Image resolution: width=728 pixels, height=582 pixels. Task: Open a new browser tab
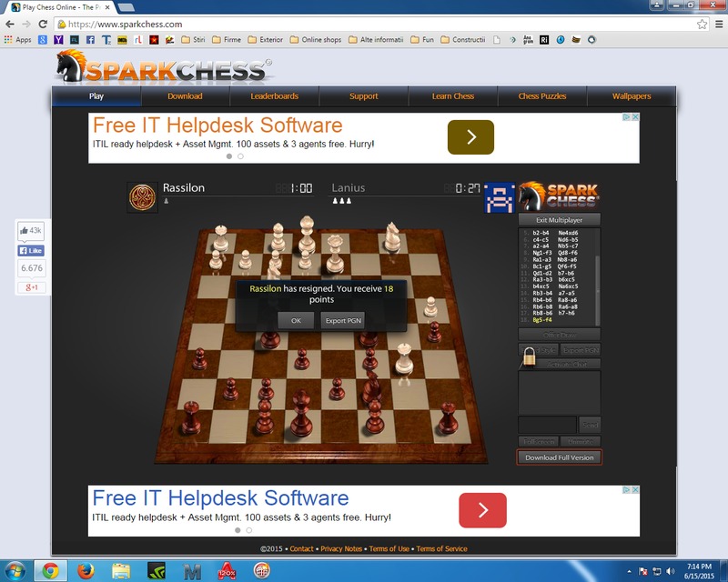[126, 7]
